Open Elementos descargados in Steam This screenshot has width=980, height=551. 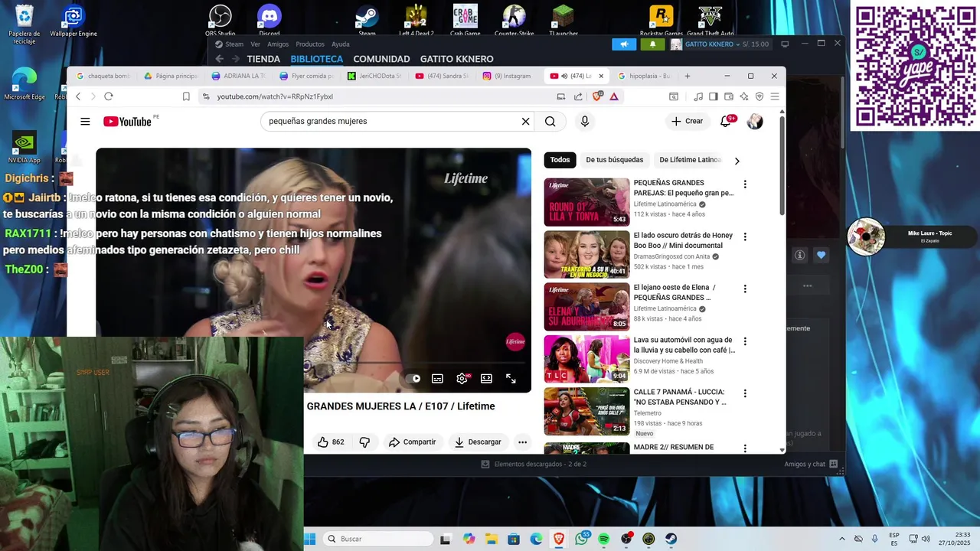coord(534,464)
